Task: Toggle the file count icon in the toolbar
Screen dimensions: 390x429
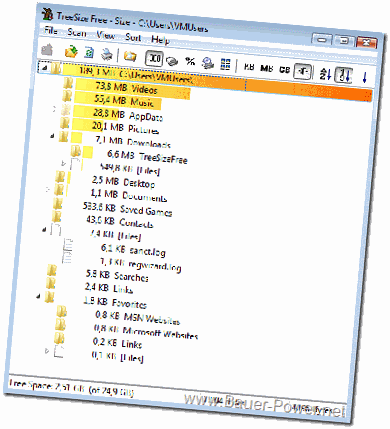Action: [x=208, y=63]
